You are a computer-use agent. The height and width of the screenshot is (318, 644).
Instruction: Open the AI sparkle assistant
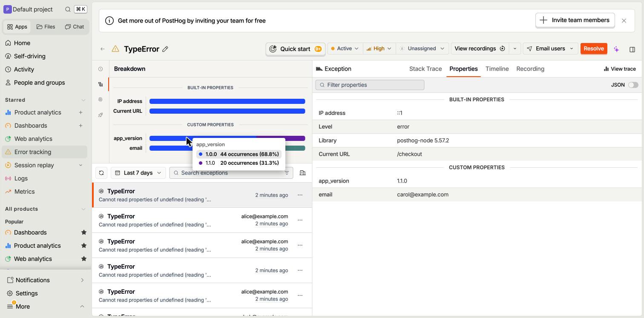tap(616, 49)
